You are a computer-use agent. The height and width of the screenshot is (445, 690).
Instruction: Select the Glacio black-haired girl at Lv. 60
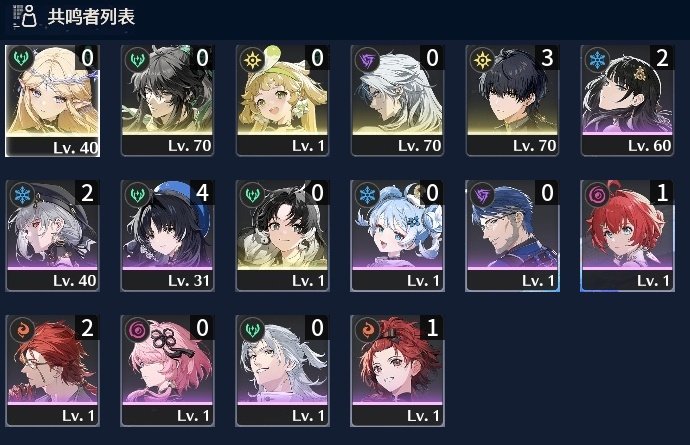click(627, 100)
